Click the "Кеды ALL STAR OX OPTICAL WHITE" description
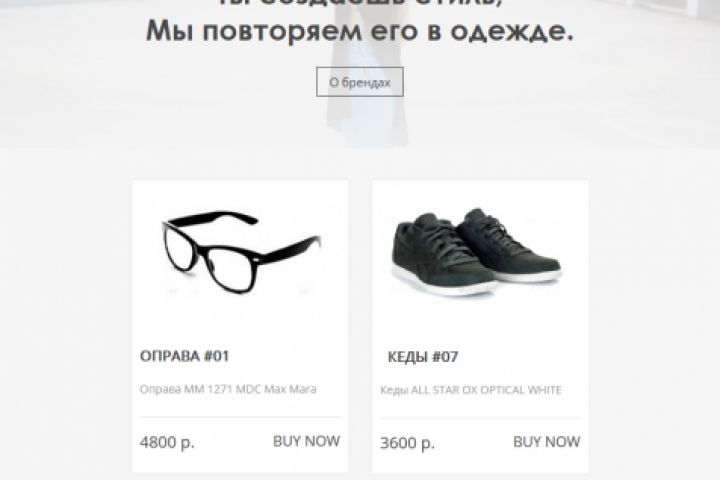 point(471,390)
